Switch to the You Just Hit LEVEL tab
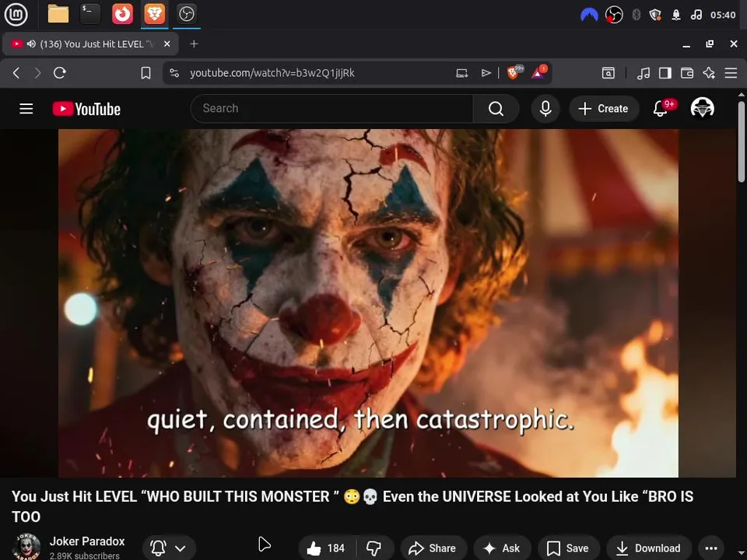747x560 pixels. [x=90, y=44]
